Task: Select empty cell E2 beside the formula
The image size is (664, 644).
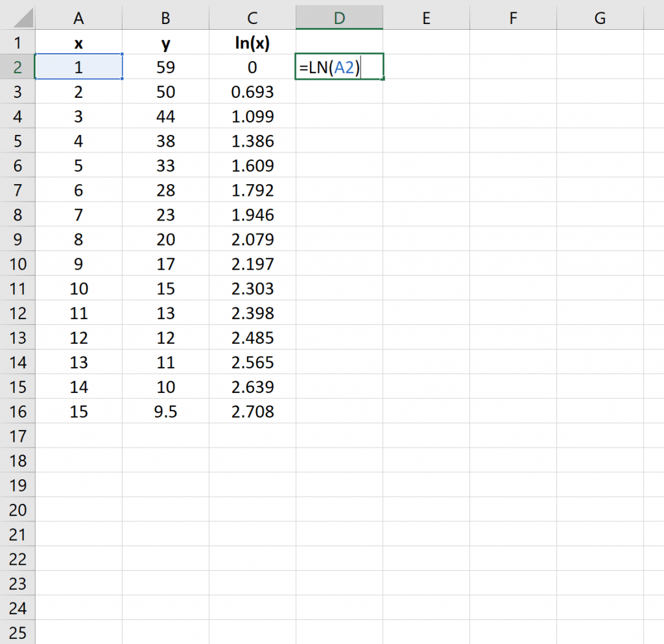Action: 426,67
